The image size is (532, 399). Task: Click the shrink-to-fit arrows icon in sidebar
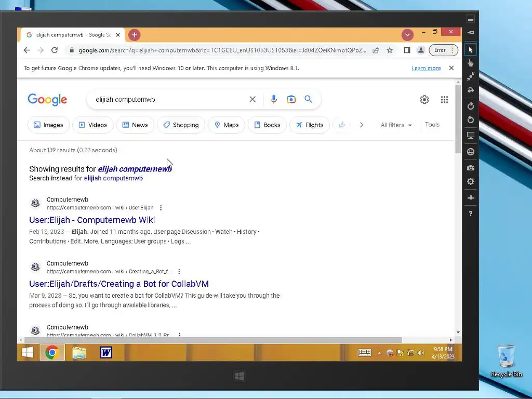[x=471, y=76]
